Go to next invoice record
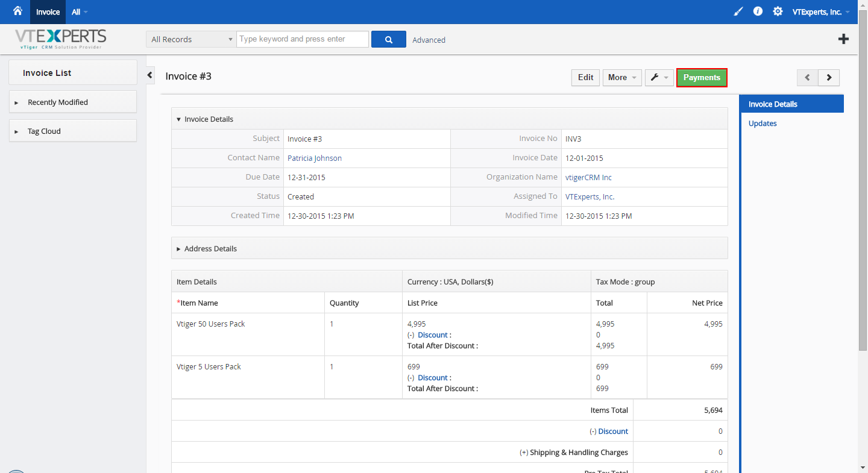The image size is (868, 473). click(829, 77)
